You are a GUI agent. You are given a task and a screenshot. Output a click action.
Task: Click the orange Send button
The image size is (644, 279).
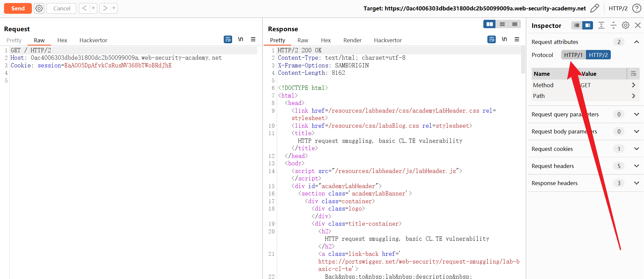[18, 8]
